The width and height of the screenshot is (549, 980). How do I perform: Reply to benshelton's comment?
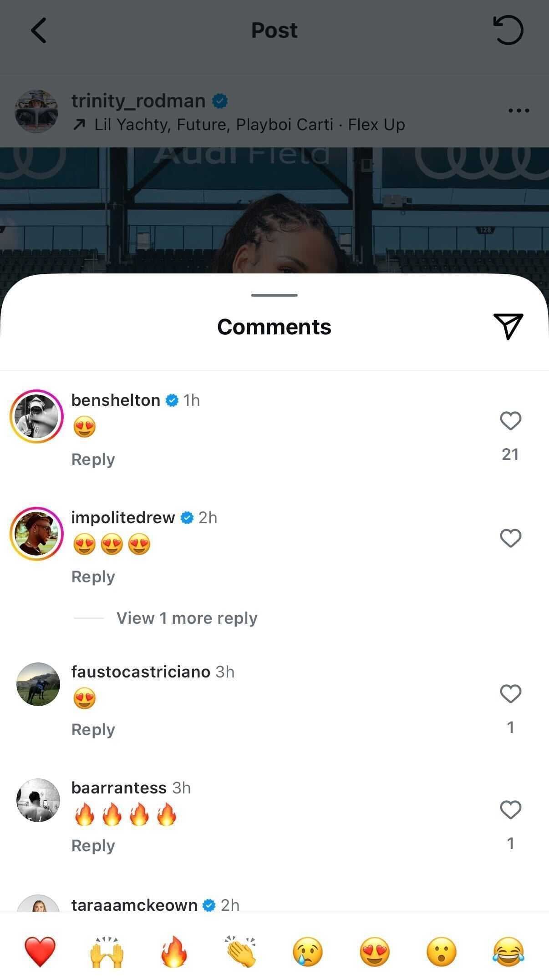(x=93, y=459)
